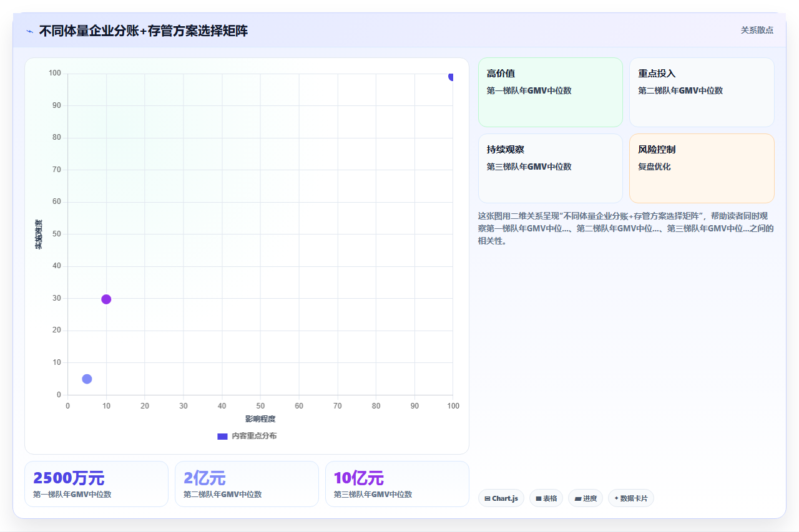Image resolution: width=799 pixels, height=532 pixels.
Task: Open the 风险控制 quadrant card
Action: pyautogui.click(x=702, y=168)
